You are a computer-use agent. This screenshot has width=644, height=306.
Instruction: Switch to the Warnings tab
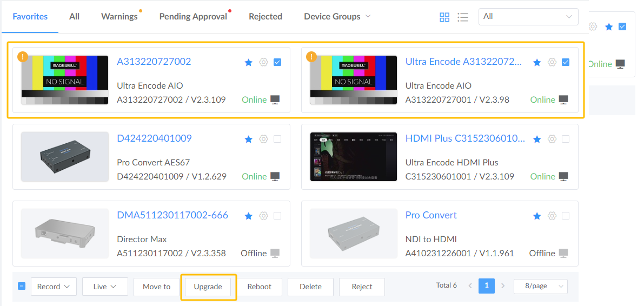pos(119,17)
